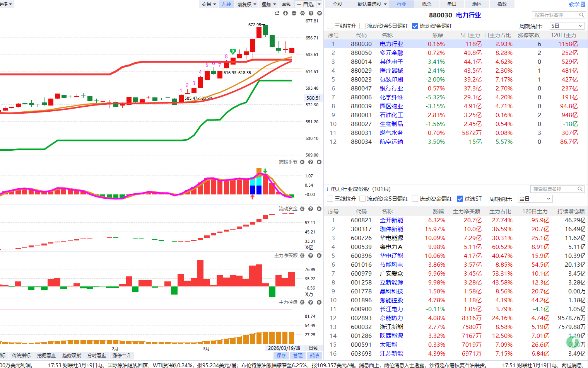Enable the 三线拉升 checkbox in industry list
This screenshot has width=588, height=368.
point(330,26)
